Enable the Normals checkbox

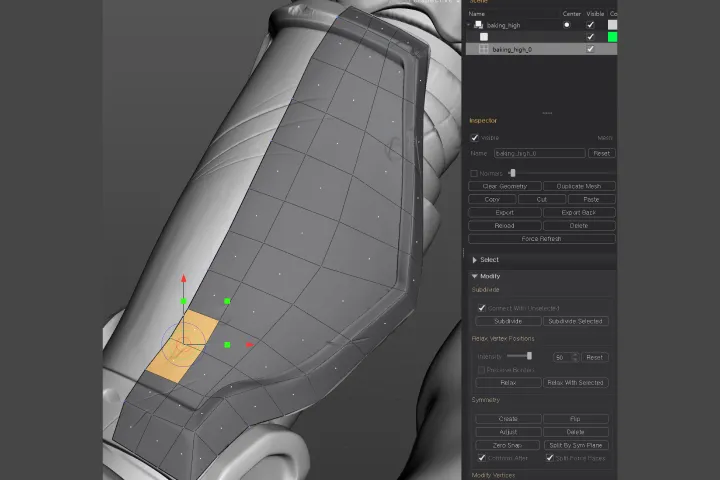[x=474, y=173]
